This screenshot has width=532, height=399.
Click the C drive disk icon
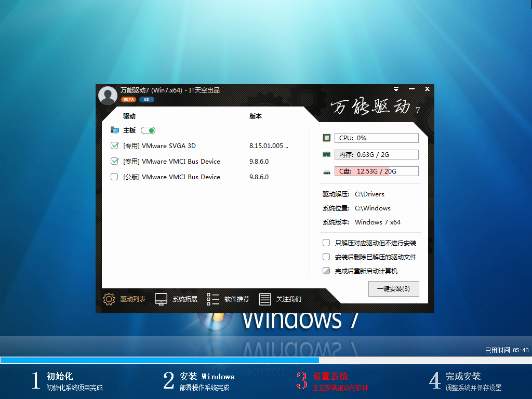(x=326, y=172)
